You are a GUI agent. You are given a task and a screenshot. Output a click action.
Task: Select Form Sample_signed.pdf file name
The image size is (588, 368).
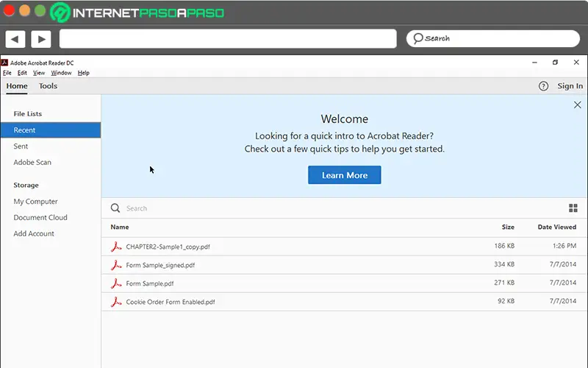[x=160, y=265]
